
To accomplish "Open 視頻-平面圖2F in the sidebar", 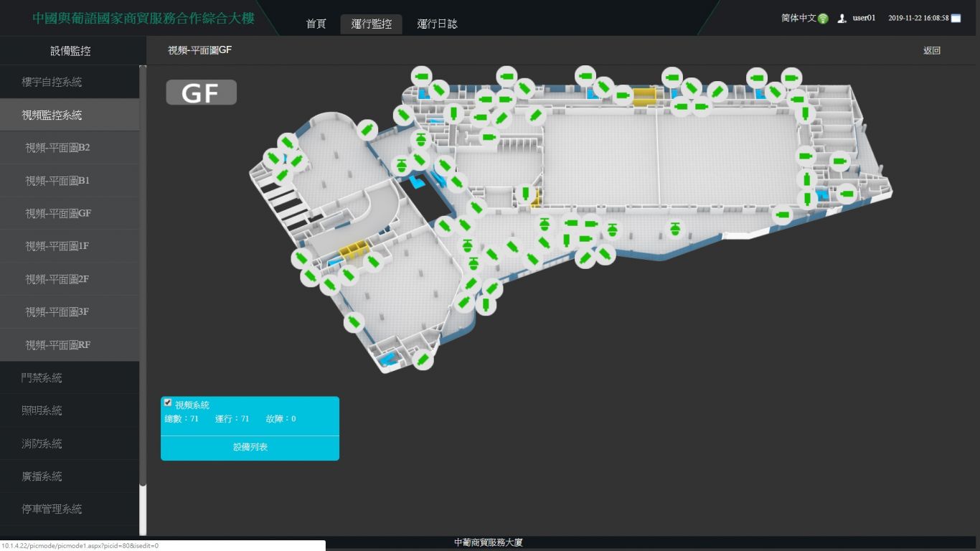I will [x=70, y=279].
